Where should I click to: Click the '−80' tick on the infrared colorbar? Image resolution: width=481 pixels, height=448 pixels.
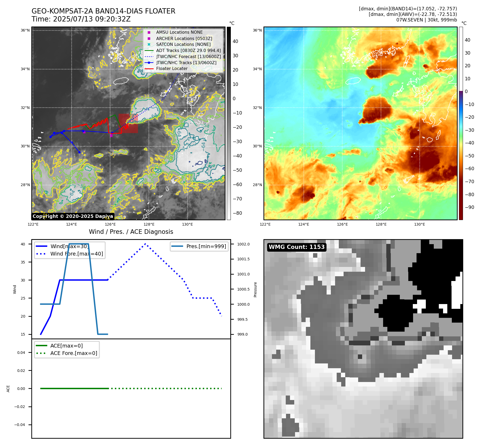237,213
